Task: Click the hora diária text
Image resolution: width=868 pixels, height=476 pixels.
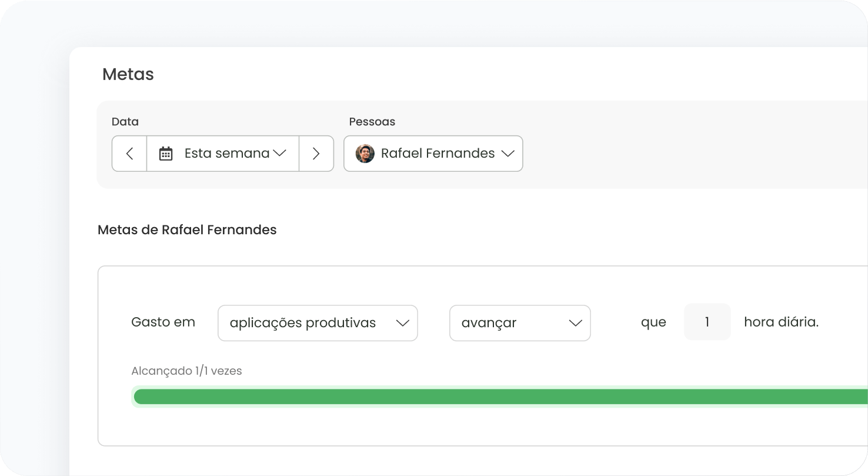Action: click(x=781, y=322)
